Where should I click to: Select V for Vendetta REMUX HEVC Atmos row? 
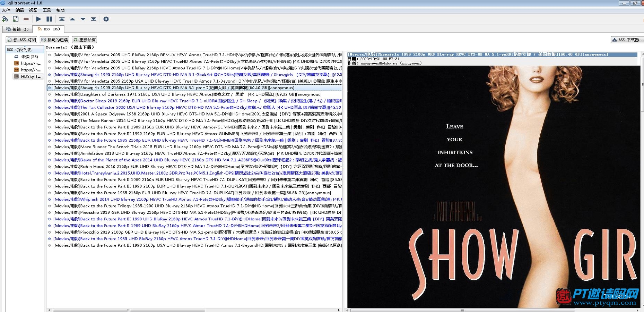coord(194,55)
